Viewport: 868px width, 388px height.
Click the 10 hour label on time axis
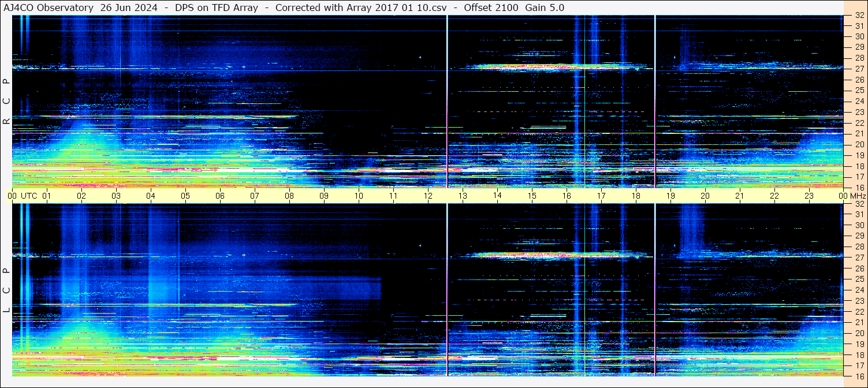click(359, 196)
